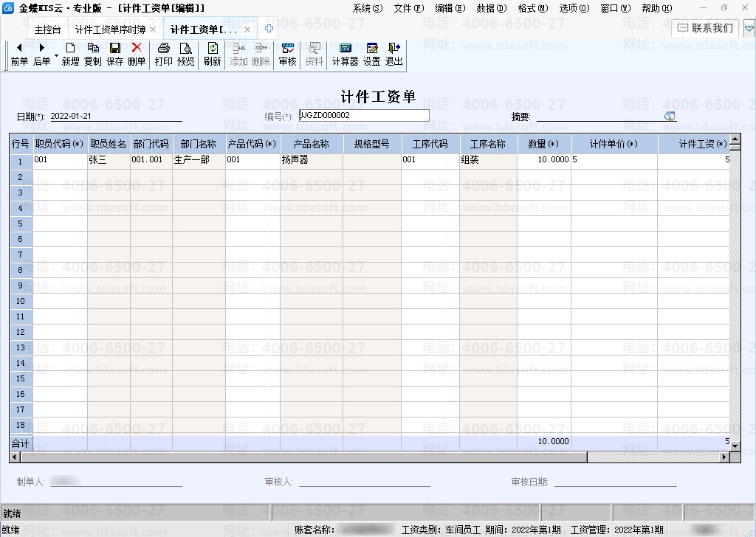Refresh the sheet with 刷新
The width and height of the screenshot is (756, 537).
click(x=212, y=54)
